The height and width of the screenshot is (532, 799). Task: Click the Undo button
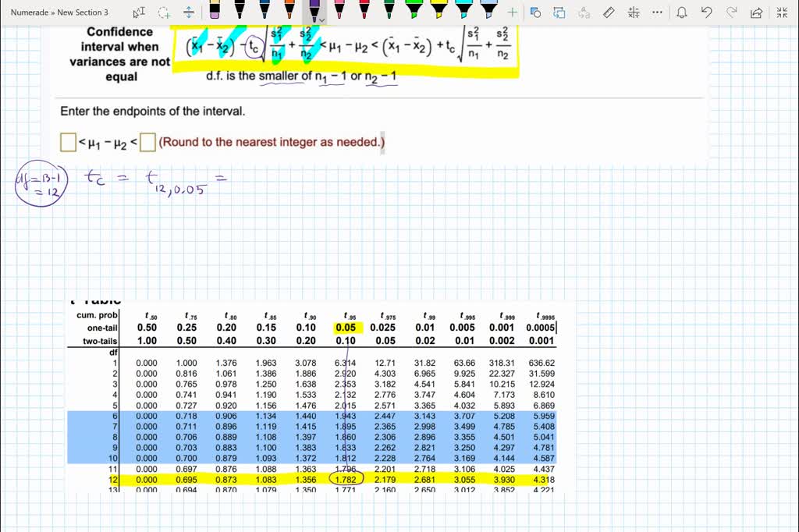point(705,11)
